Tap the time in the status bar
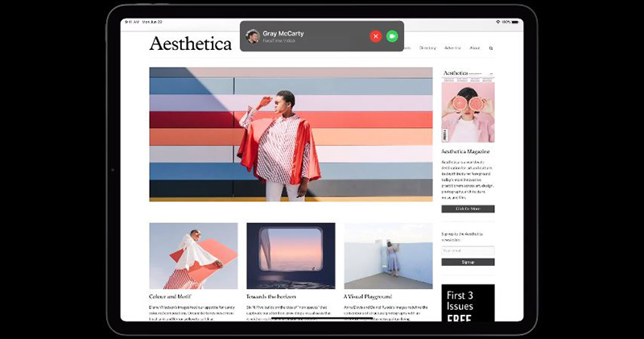The width and height of the screenshot is (644, 339). (131, 22)
